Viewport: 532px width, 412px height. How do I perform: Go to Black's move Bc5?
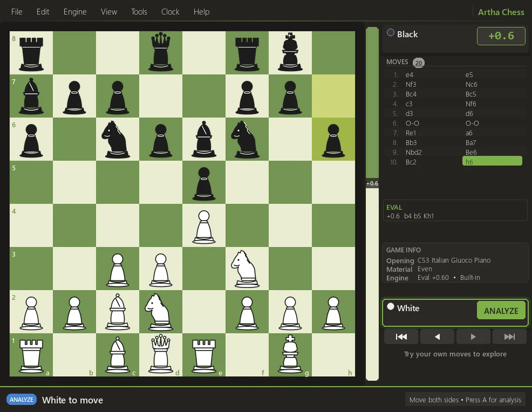(470, 94)
